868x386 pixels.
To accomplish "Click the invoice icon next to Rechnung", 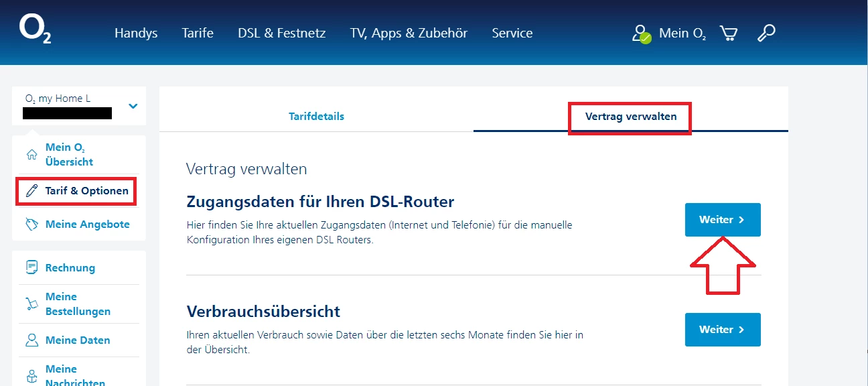I will tap(31, 267).
